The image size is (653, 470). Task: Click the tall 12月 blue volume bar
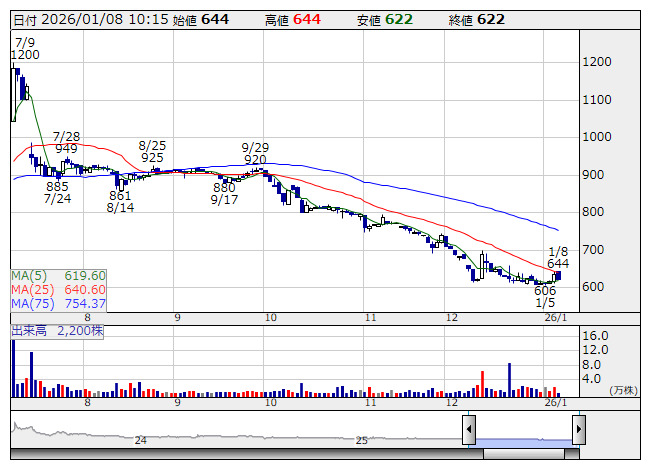(510, 379)
